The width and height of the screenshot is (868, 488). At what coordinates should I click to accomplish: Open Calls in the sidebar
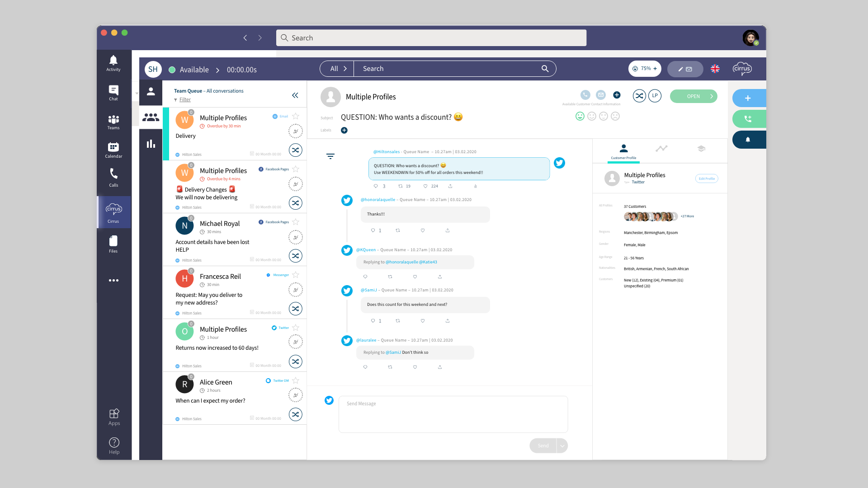[113, 178]
